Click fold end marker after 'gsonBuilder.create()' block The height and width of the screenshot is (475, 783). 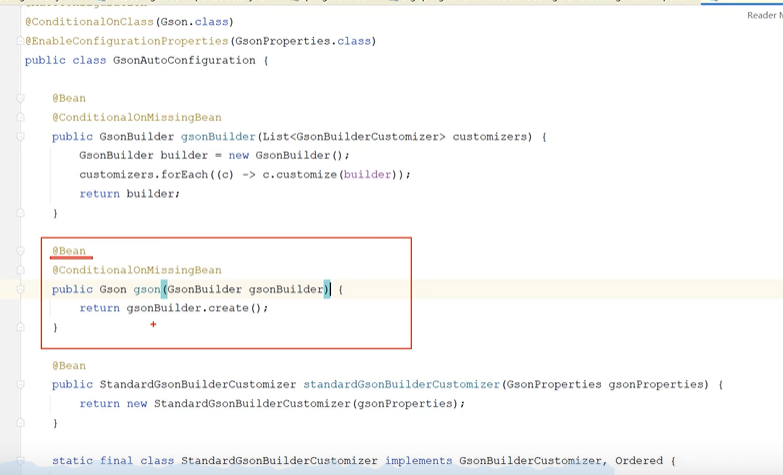click(20, 327)
